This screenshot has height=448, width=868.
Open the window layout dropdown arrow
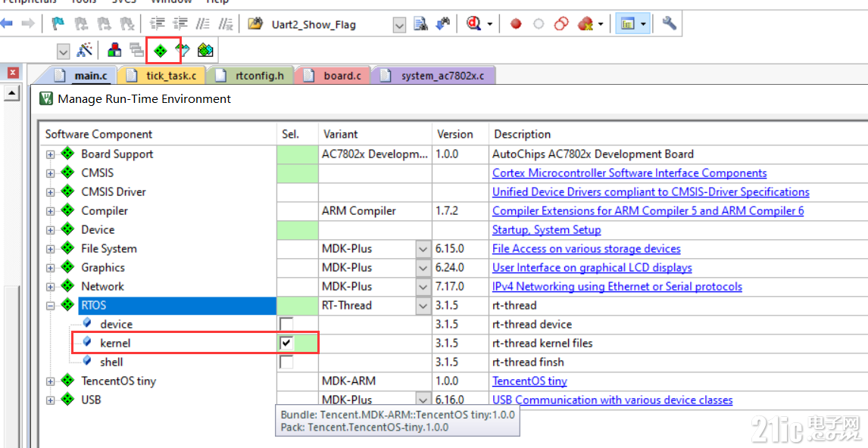tap(643, 23)
